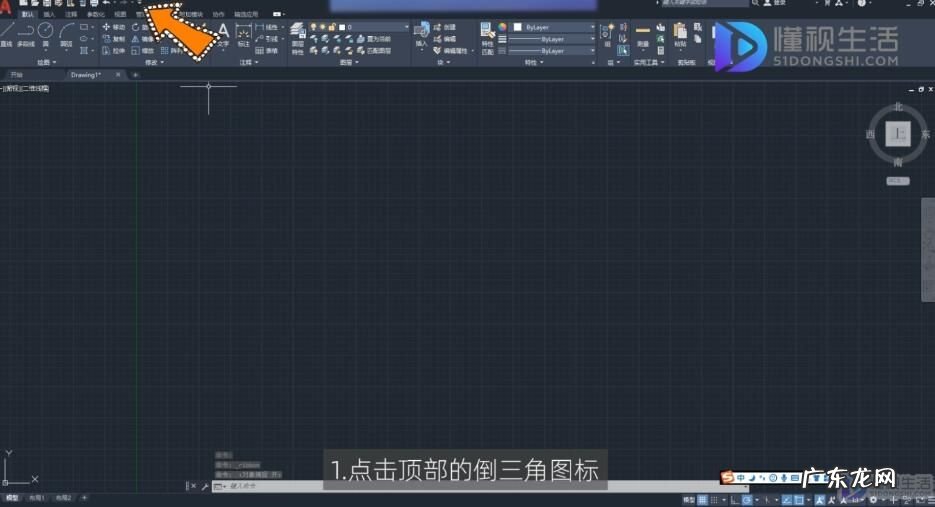This screenshot has height=507, width=935.
Task: Click the Rectangle tool icon in Draw panel
Action: [84, 27]
